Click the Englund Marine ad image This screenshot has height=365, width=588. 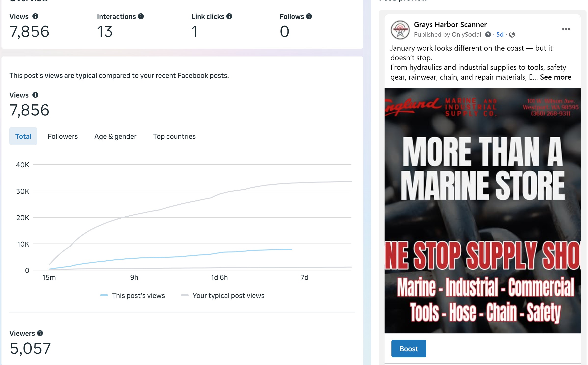pos(482,210)
